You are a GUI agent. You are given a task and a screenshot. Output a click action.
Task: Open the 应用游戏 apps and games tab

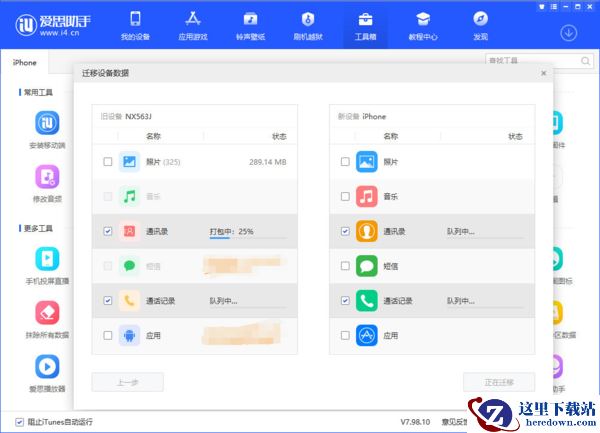[x=193, y=25]
